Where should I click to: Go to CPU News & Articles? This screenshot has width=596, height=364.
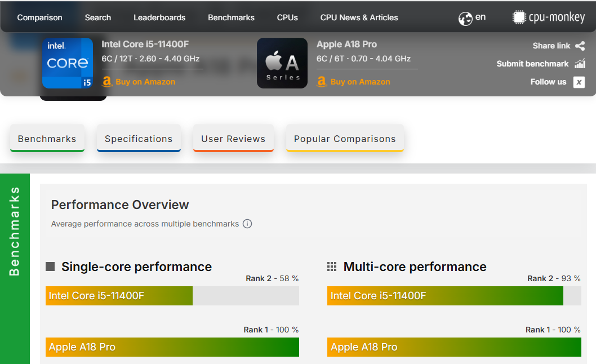coord(359,17)
